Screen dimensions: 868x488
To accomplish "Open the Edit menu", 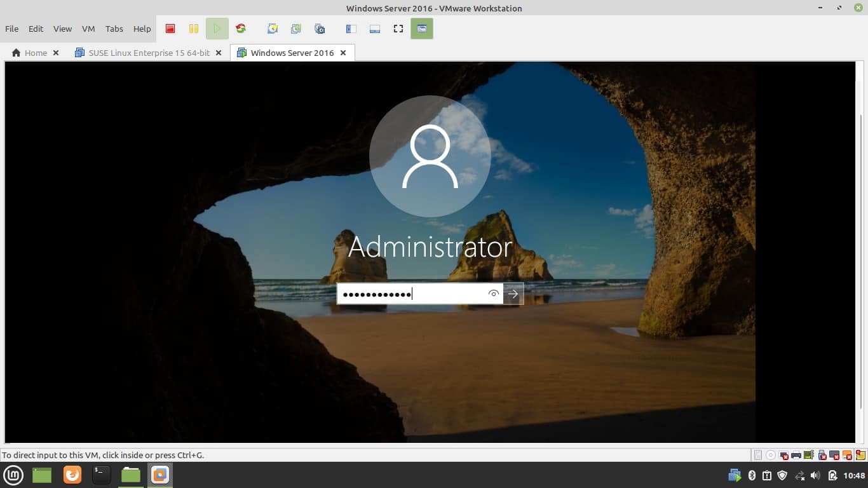I will [x=36, y=29].
